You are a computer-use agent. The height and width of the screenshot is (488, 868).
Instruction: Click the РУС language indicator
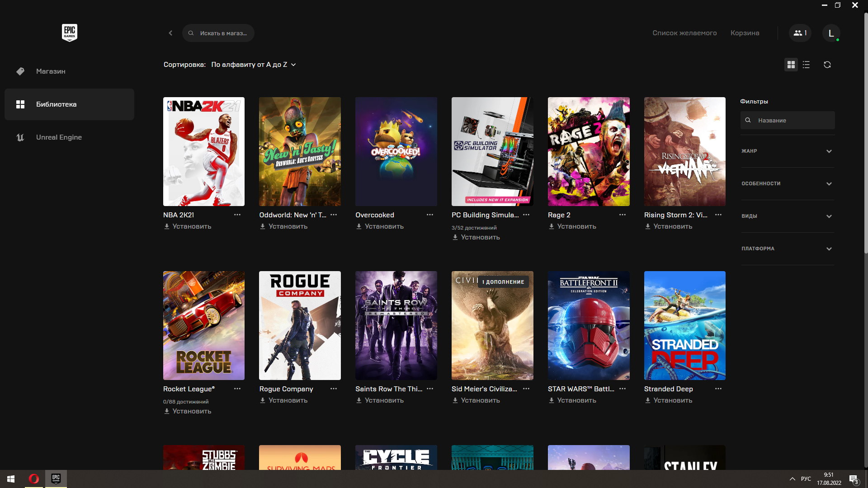point(806,479)
